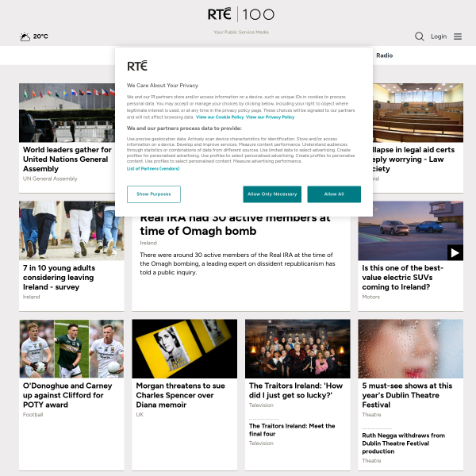
Task: Open the electric SUVs car thumbnail
Action: [410, 230]
